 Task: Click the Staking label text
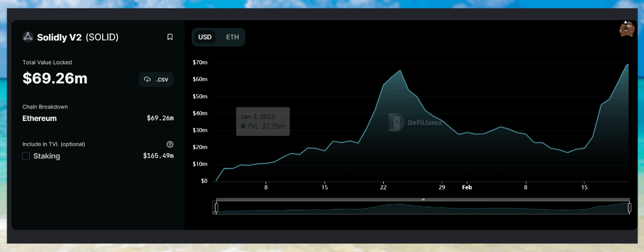click(x=47, y=156)
